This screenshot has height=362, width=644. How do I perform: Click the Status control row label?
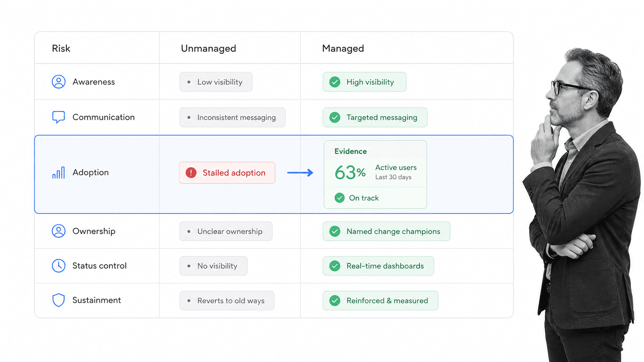point(99,266)
